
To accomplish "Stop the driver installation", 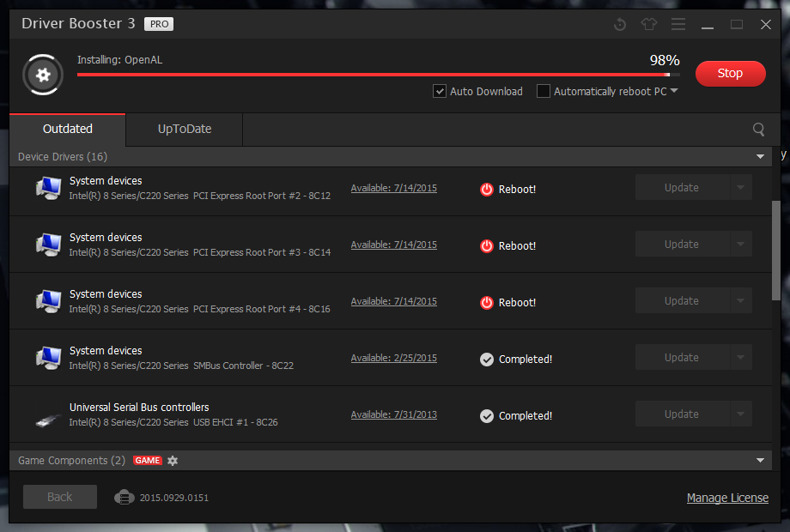I will (730, 74).
